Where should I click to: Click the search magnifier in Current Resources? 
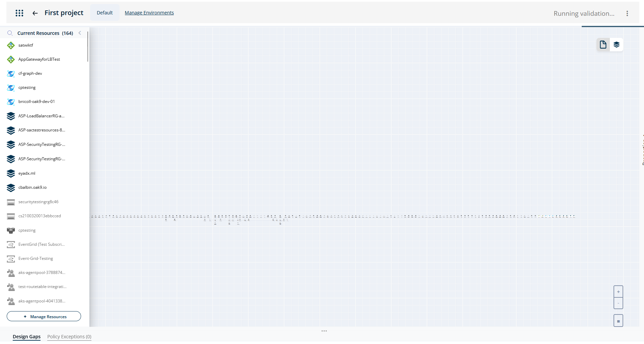click(x=10, y=33)
